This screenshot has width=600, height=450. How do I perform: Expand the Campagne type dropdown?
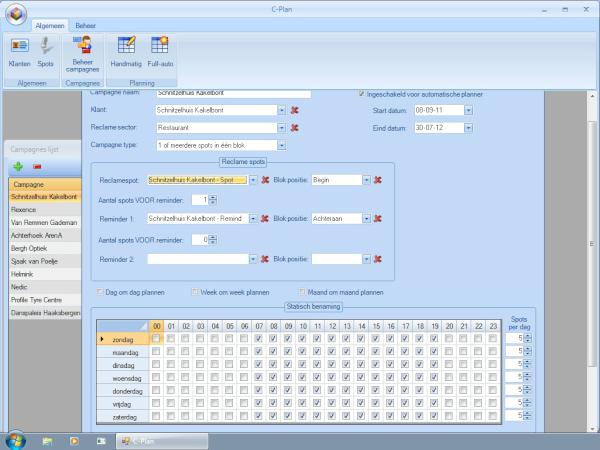coord(282,145)
